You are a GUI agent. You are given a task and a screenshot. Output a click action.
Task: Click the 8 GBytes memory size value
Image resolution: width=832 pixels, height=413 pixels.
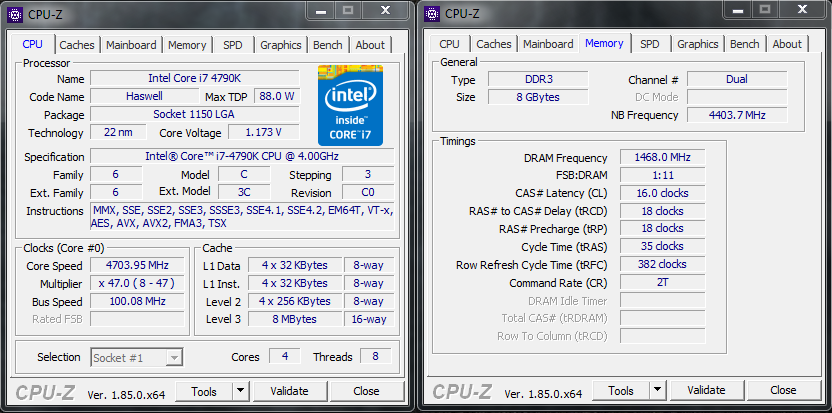coord(538,97)
